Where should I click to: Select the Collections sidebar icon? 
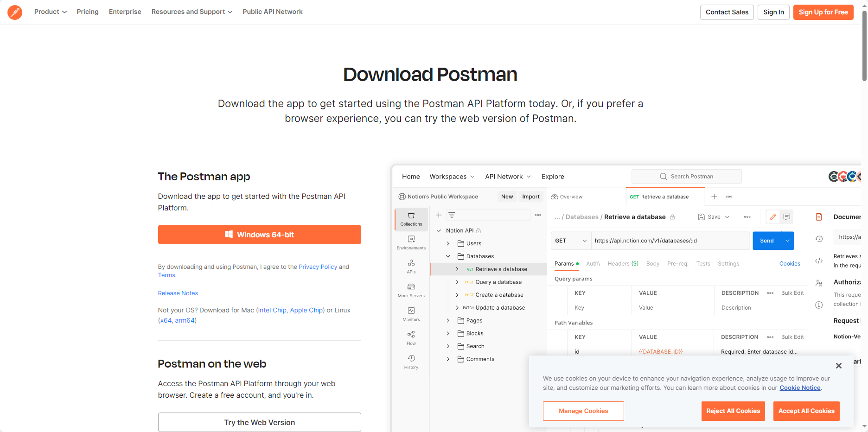[411, 219]
